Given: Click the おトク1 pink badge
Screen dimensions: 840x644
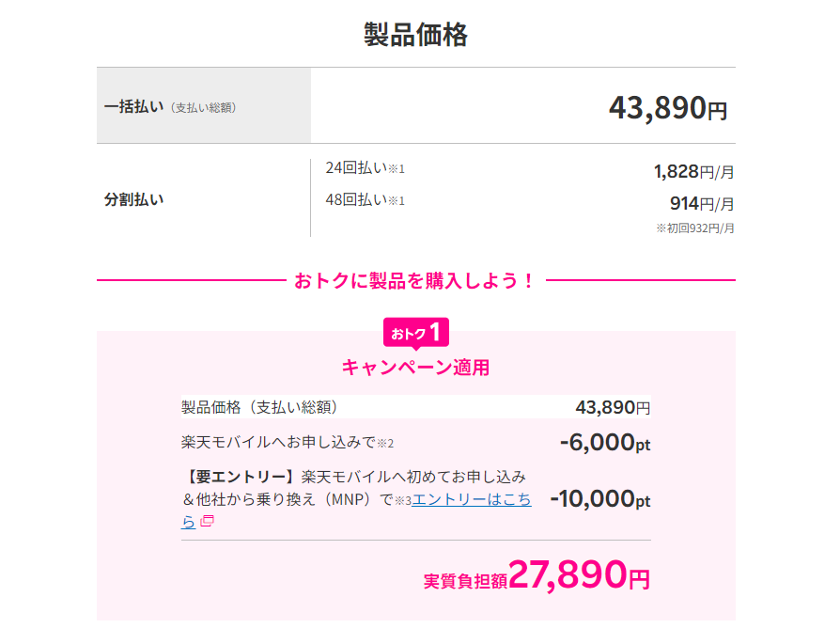Looking at the screenshot, I should 415,333.
